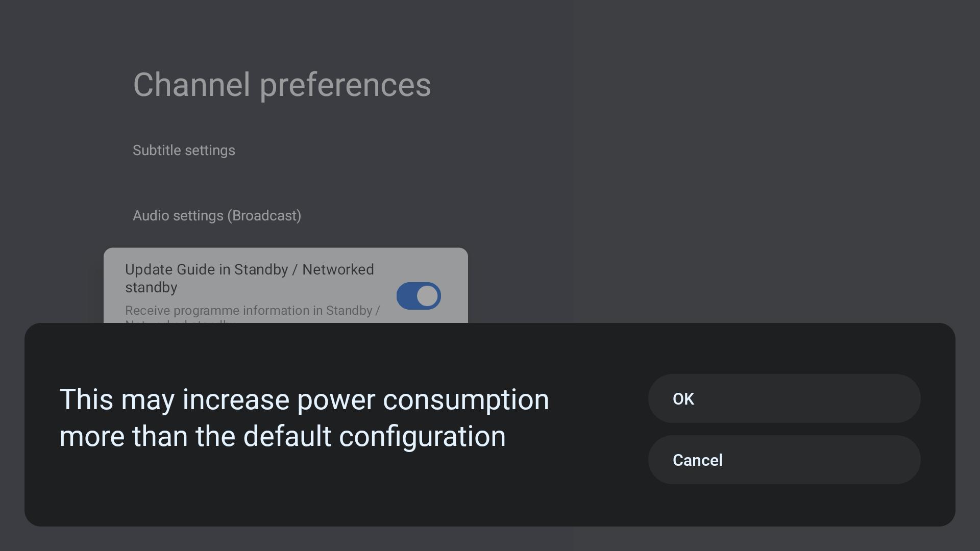Open Audio settings (Broadcast)
The image size is (980, 551).
click(x=217, y=216)
